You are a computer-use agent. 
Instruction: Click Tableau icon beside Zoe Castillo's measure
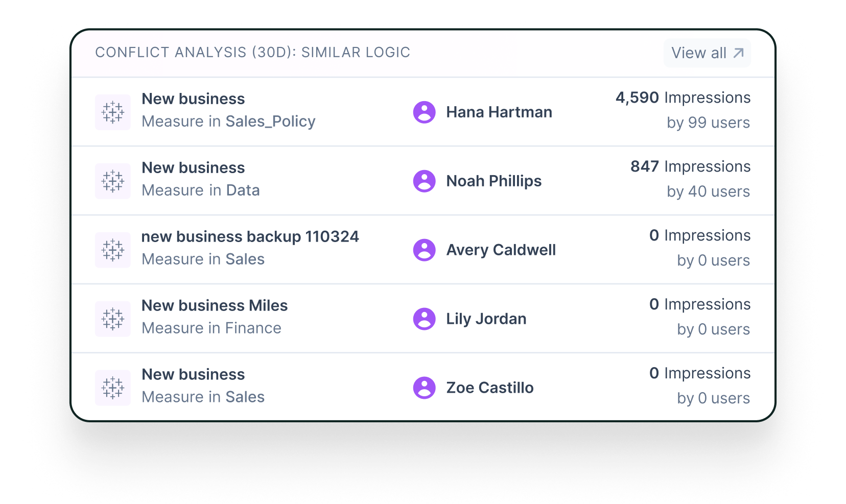(x=113, y=388)
